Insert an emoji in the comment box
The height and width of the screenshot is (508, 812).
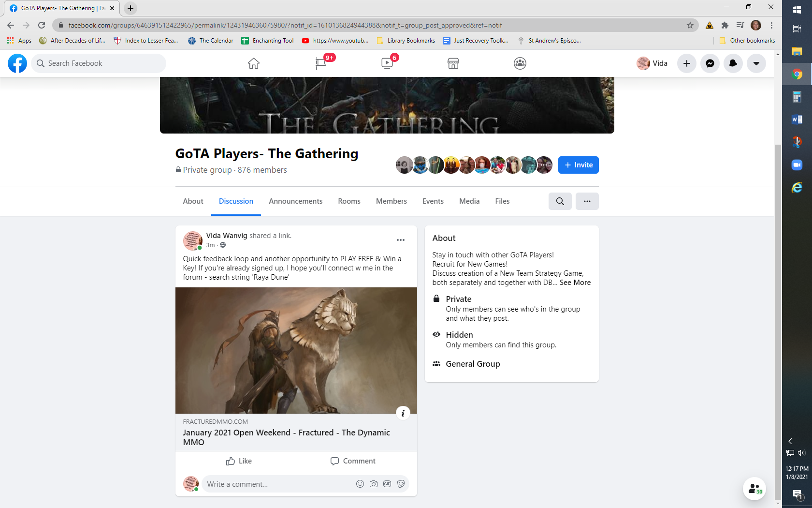click(x=360, y=484)
